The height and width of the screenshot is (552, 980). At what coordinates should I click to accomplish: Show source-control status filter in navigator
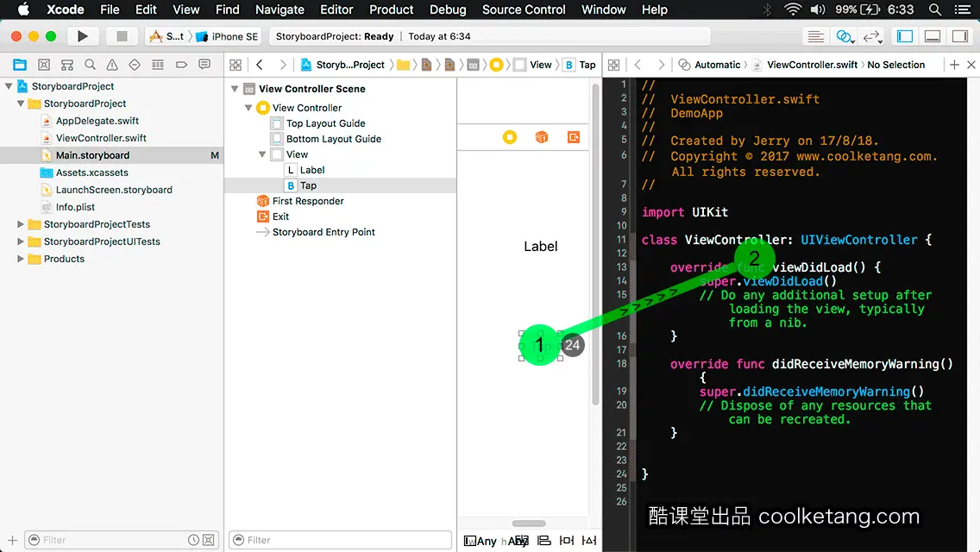pyautogui.click(x=209, y=540)
